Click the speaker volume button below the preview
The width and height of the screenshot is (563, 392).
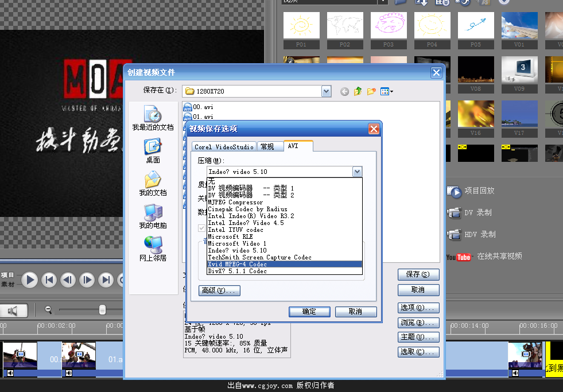coord(14,311)
